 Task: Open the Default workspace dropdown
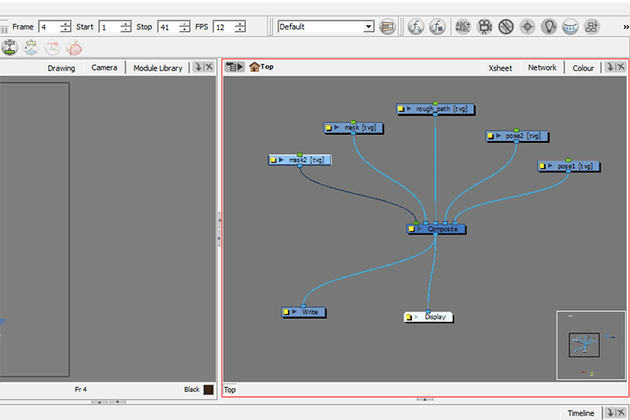pyautogui.click(x=368, y=26)
